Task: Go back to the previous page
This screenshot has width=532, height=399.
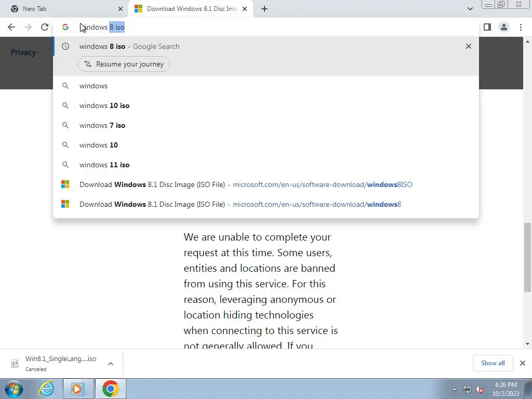Action: pos(11,27)
